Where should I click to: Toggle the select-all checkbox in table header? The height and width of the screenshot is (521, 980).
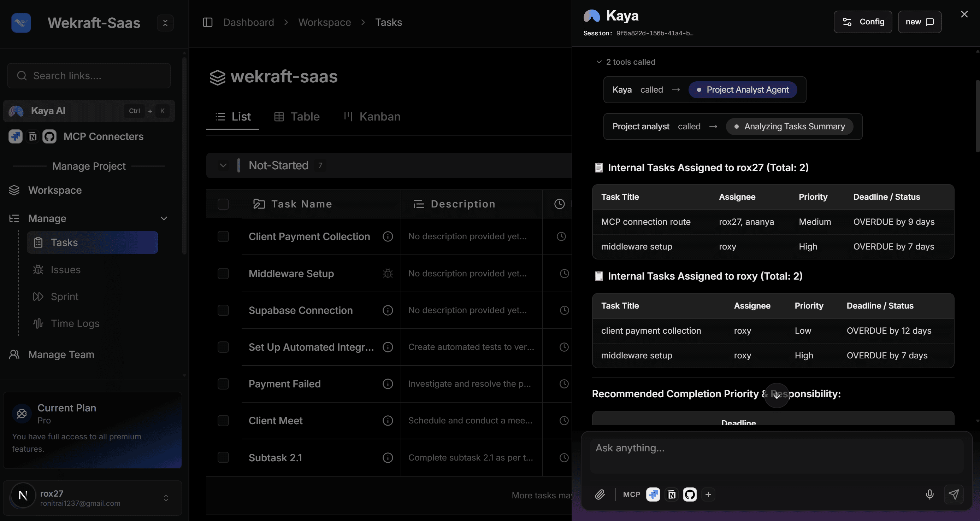click(x=223, y=204)
